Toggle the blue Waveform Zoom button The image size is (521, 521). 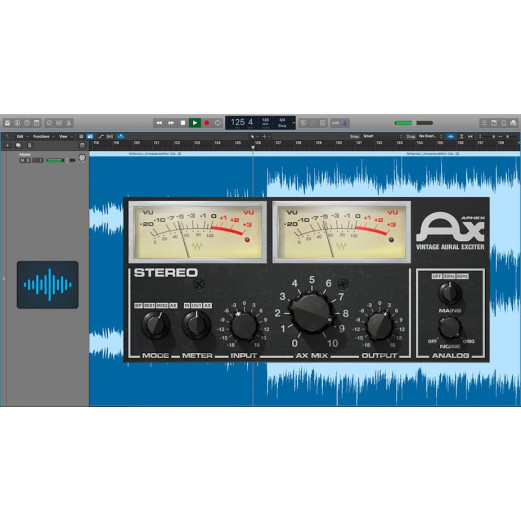click(451, 137)
